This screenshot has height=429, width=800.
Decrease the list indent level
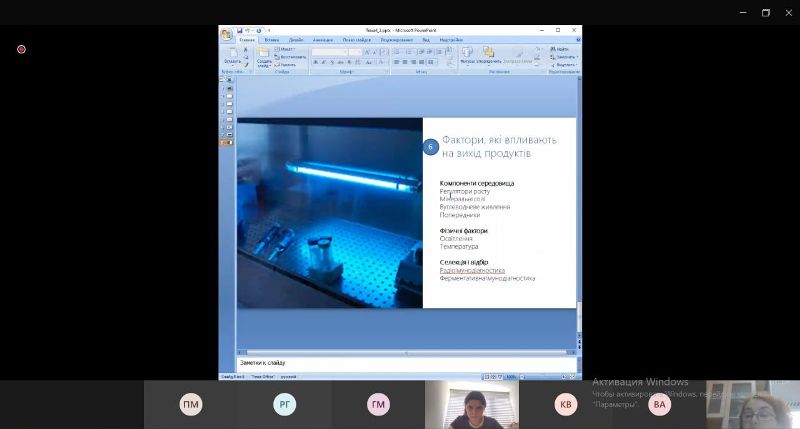click(421, 52)
